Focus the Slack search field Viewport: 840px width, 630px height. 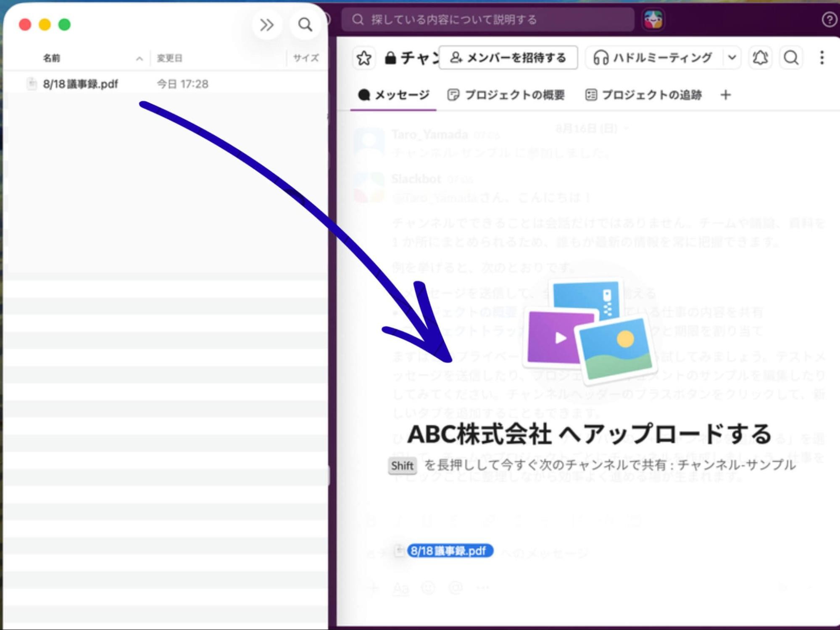(x=488, y=20)
